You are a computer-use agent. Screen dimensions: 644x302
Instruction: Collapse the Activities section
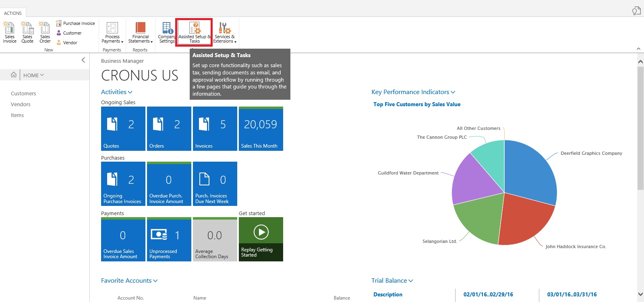point(116,92)
